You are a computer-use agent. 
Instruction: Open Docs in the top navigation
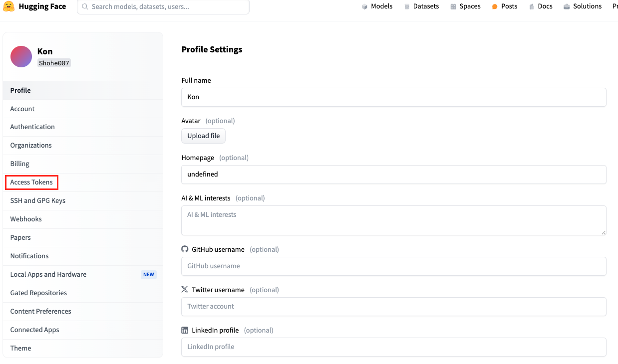tap(541, 6)
